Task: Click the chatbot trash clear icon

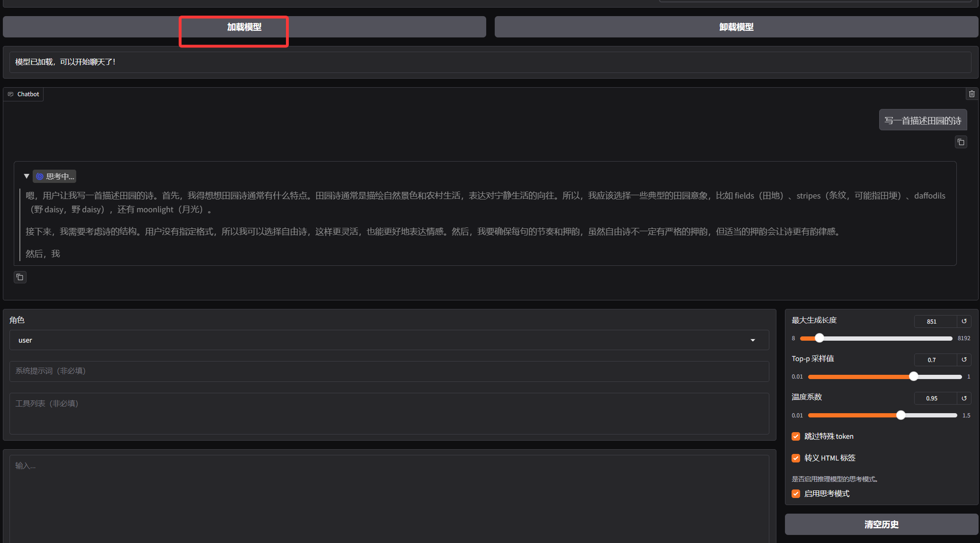Action: pos(971,94)
